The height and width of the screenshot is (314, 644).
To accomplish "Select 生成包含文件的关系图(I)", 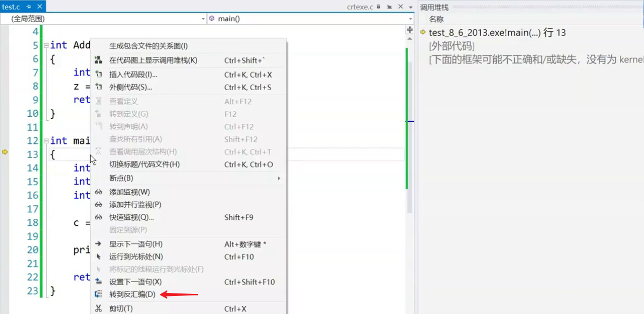I will [188, 46].
